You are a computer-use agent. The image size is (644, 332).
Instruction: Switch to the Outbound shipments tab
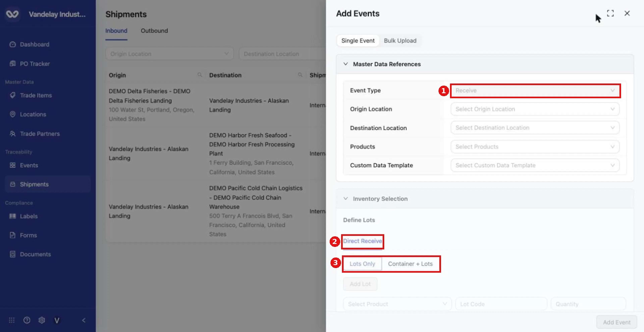coord(154,31)
